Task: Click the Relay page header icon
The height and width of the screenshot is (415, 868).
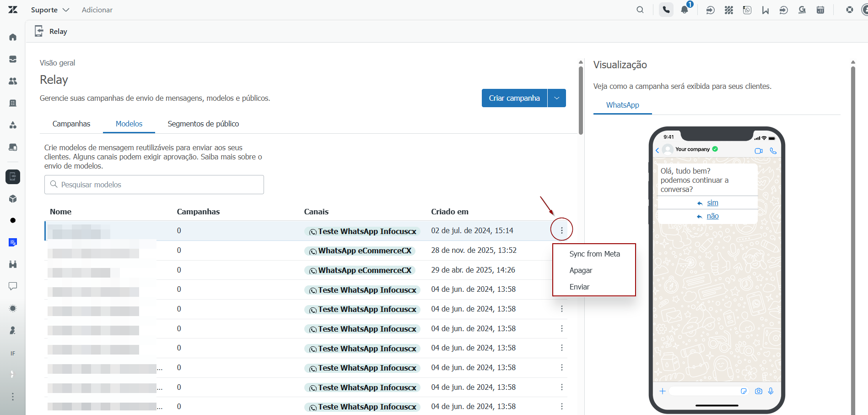Action: [39, 31]
